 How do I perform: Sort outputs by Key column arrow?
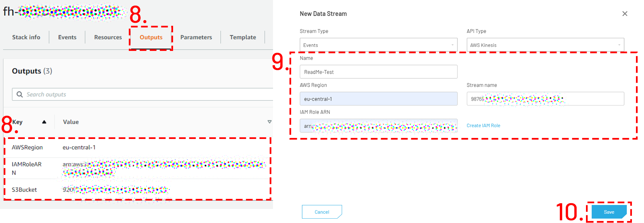tap(44, 122)
